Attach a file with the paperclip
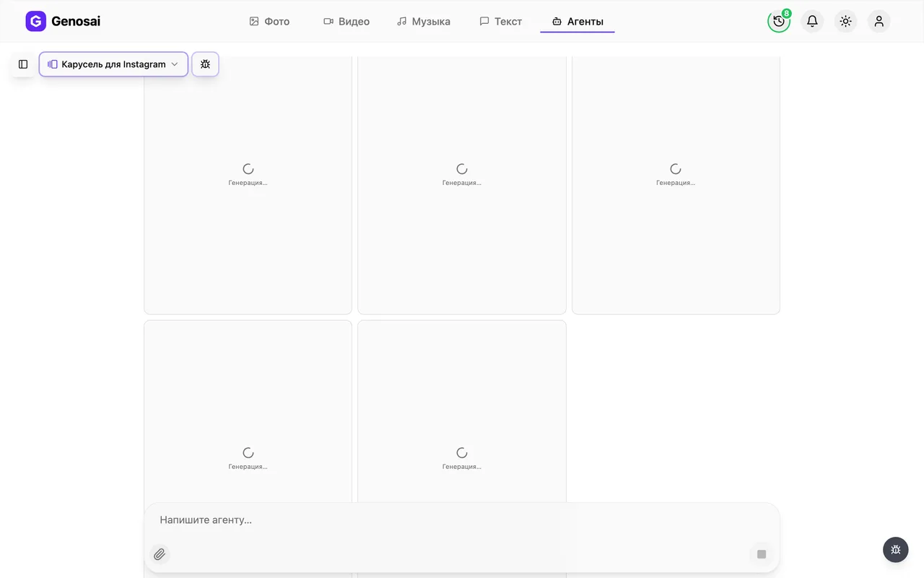The height and width of the screenshot is (578, 924). click(x=160, y=554)
